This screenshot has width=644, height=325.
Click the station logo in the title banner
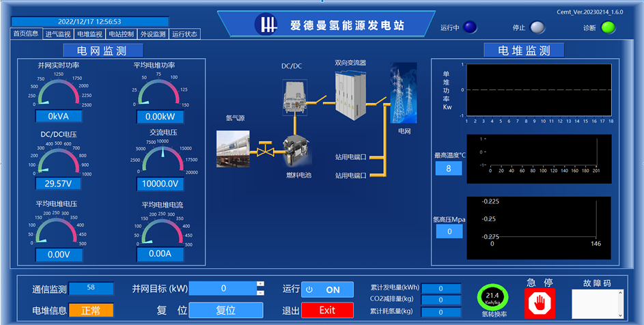(266, 25)
